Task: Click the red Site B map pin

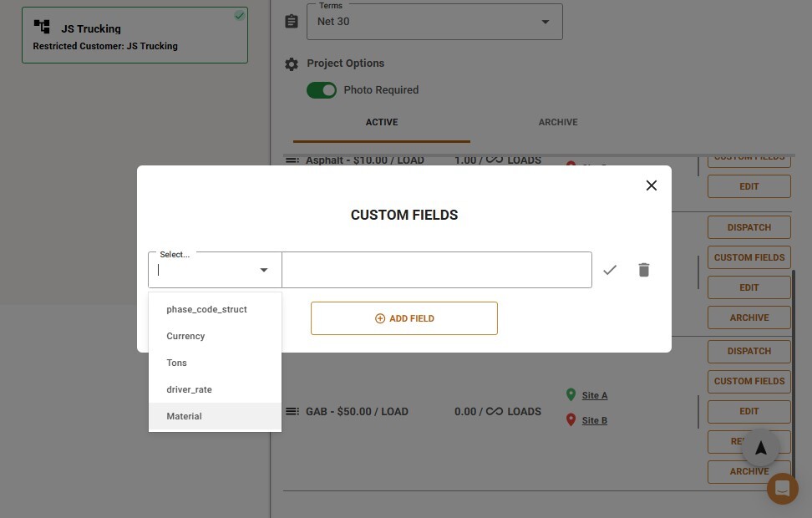Action: point(571,419)
